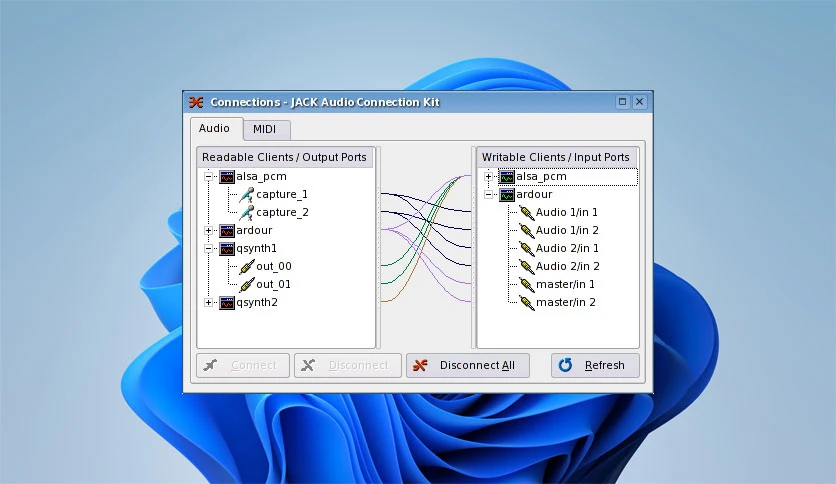Collapse the ardour input client tree

[x=488, y=195]
